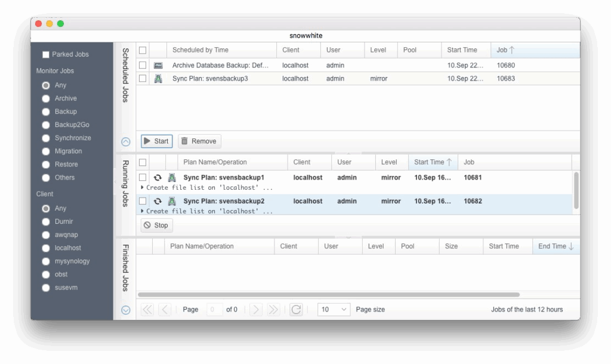
Task: Go to next page of finished jobs
Action: [x=255, y=309]
